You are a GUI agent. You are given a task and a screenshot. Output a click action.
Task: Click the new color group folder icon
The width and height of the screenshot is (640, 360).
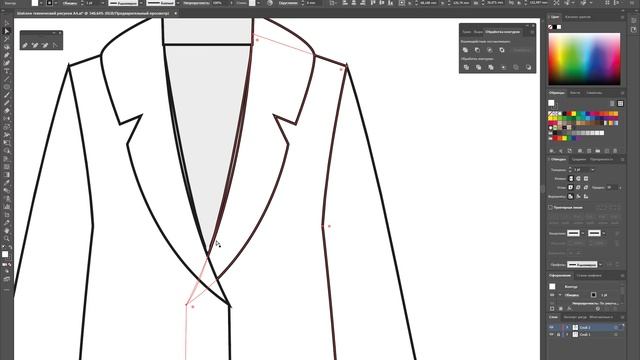[598, 151]
